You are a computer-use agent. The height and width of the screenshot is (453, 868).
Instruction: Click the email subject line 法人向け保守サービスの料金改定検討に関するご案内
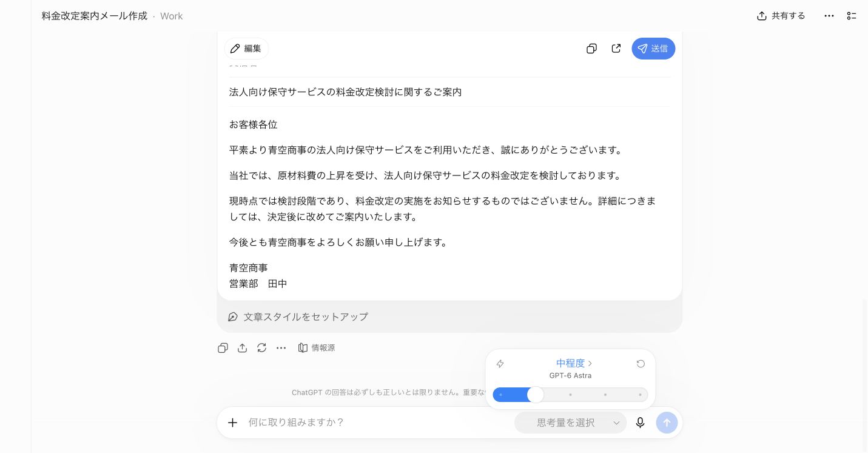coord(346,92)
